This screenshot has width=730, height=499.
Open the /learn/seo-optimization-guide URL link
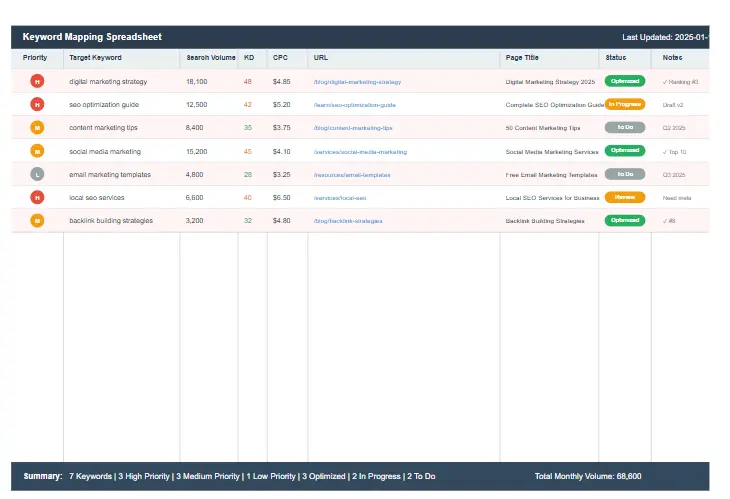[x=355, y=105]
